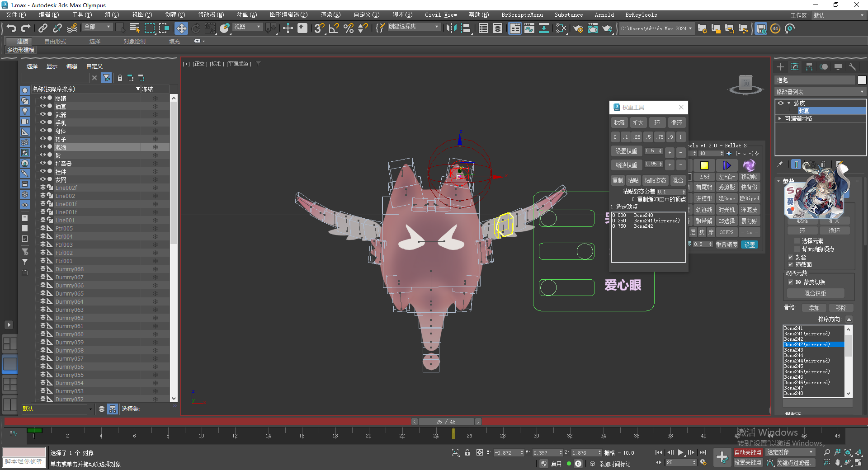
Task: Open the Utilities wrench panel tab
Action: pyautogui.click(x=853, y=67)
